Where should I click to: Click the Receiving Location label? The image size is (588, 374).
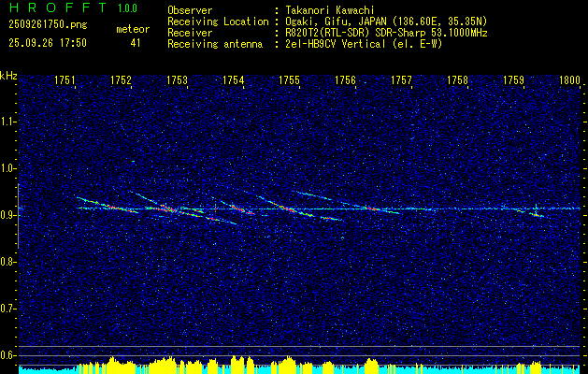coord(218,22)
